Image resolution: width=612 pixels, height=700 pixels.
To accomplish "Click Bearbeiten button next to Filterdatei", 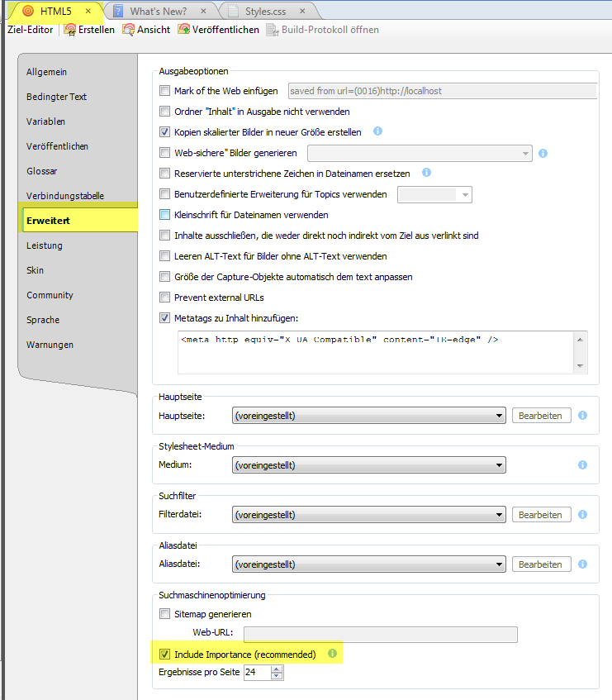I will [x=541, y=515].
